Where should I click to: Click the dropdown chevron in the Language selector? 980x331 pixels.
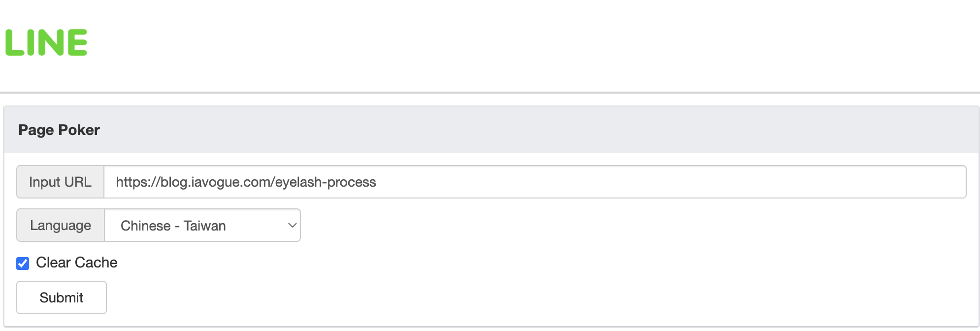(x=292, y=226)
